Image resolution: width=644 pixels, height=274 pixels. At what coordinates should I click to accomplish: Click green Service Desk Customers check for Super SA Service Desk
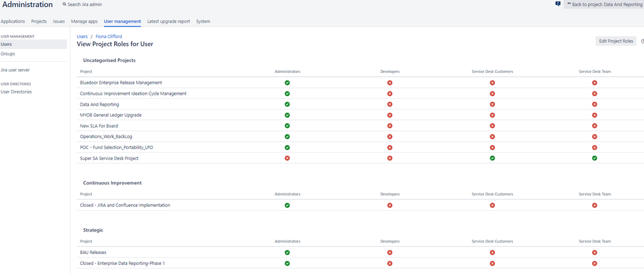point(492,158)
